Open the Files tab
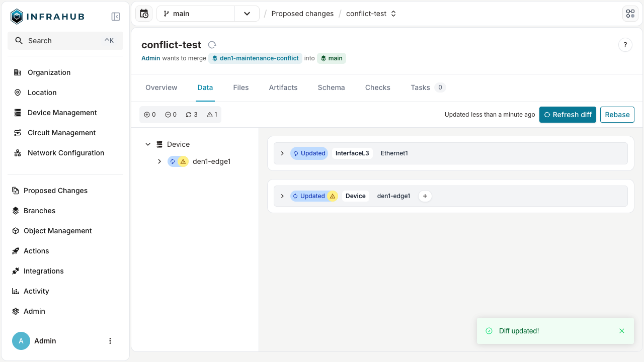Viewport: 644px width, 362px height. [x=240, y=87]
